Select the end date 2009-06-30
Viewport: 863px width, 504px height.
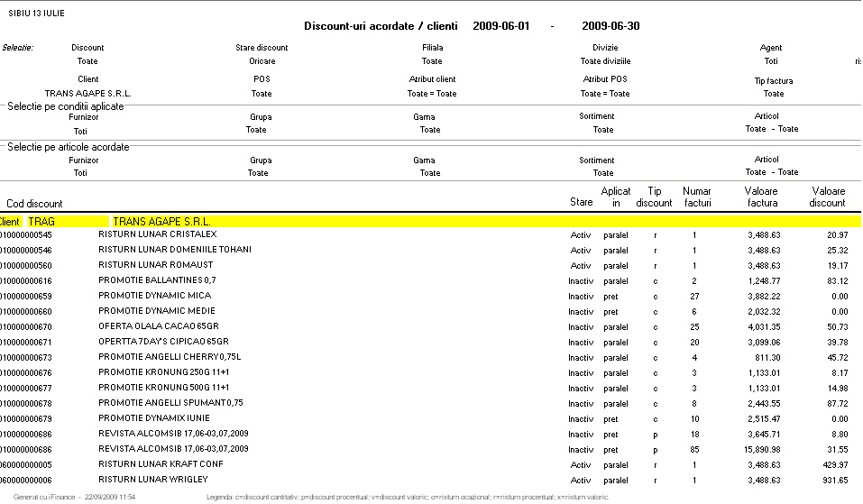point(611,26)
